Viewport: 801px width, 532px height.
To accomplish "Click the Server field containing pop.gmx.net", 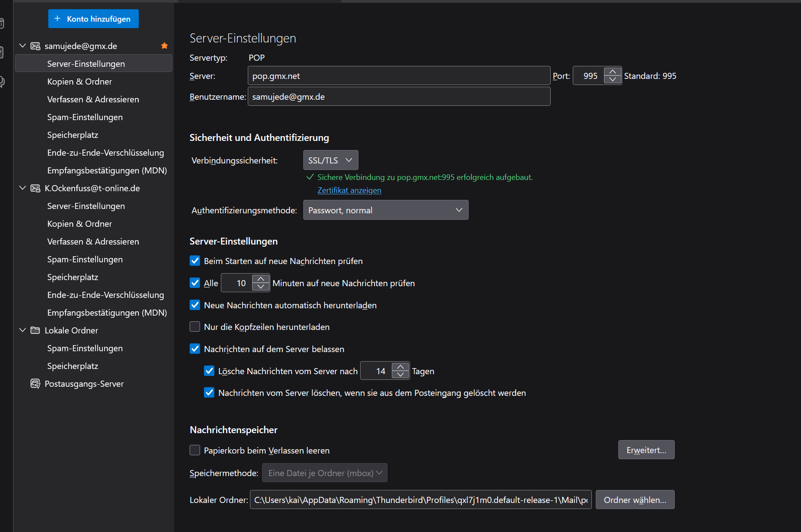I will (x=399, y=75).
